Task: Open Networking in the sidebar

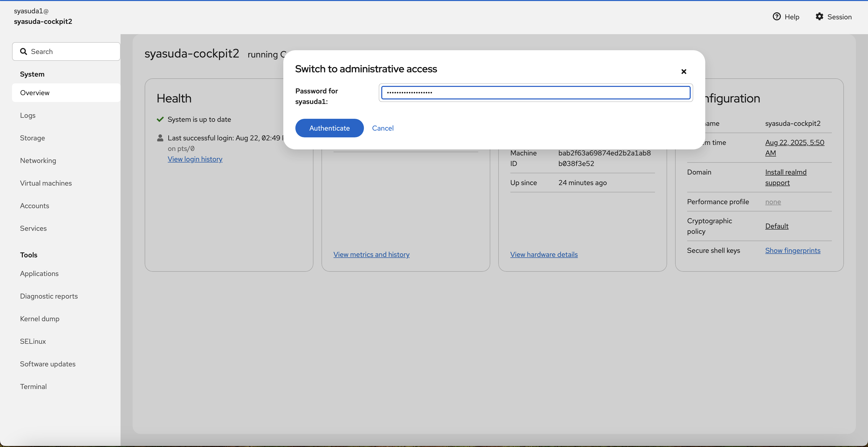Action: 38,160
